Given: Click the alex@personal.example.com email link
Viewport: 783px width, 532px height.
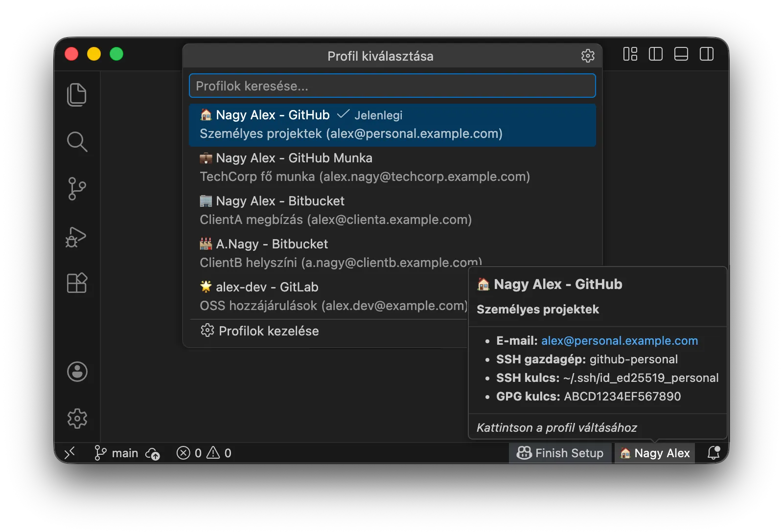Looking at the screenshot, I should (x=620, y=341).
